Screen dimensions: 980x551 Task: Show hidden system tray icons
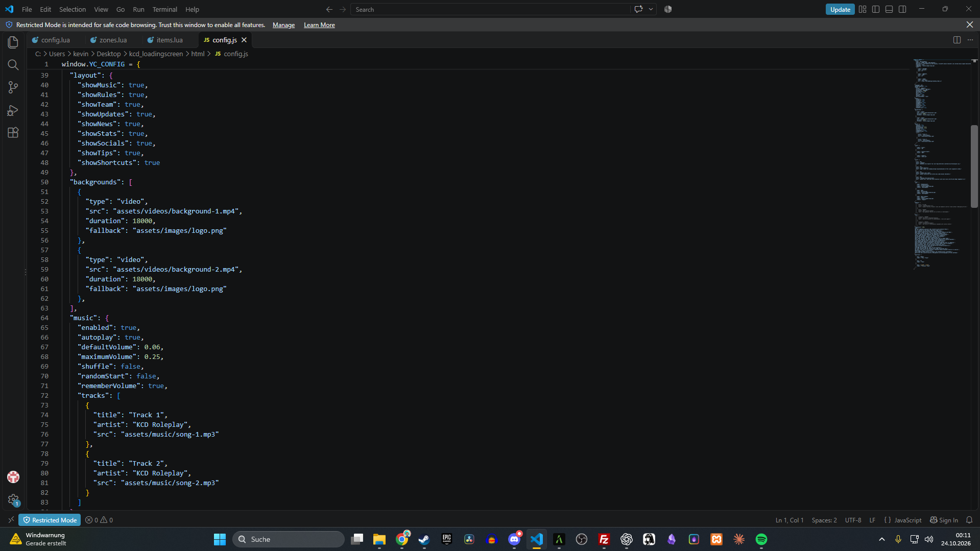pyautogui.click(x=881, y=539)
